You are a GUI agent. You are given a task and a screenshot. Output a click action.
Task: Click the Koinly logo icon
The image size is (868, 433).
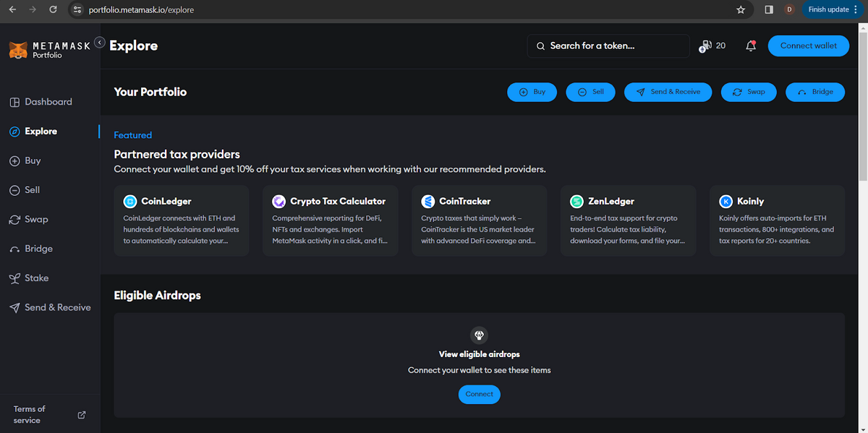726,201
